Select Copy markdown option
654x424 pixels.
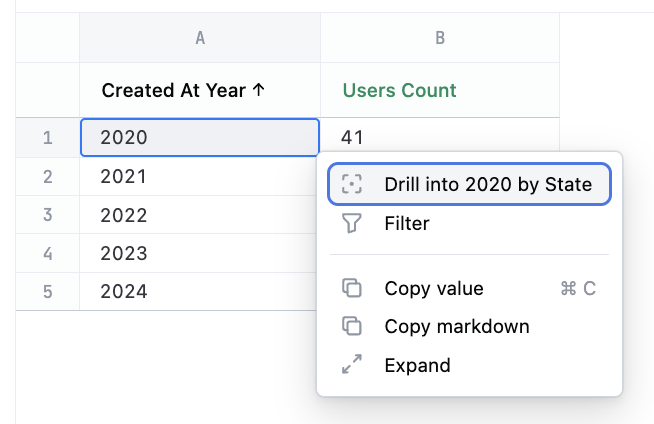(457, 326)
